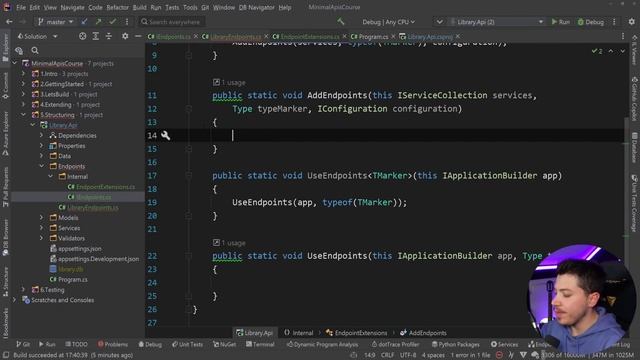The width and height of the screenshot is (640, 360).
Task: Open IDE settings gear at top right
Action: pyautogui.click(x=631, y=22)
